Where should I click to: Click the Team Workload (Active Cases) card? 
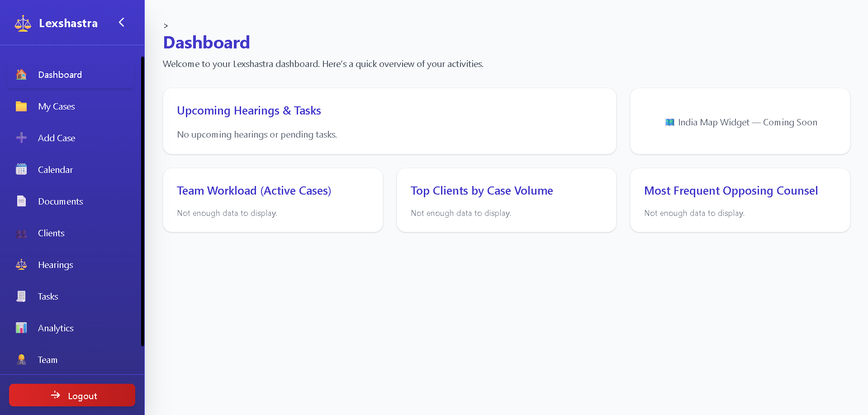pyautogui.click(x=273, y=200)
